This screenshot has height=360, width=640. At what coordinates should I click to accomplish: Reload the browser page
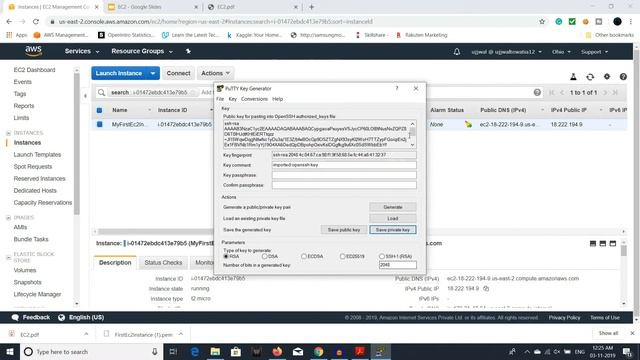36,22
